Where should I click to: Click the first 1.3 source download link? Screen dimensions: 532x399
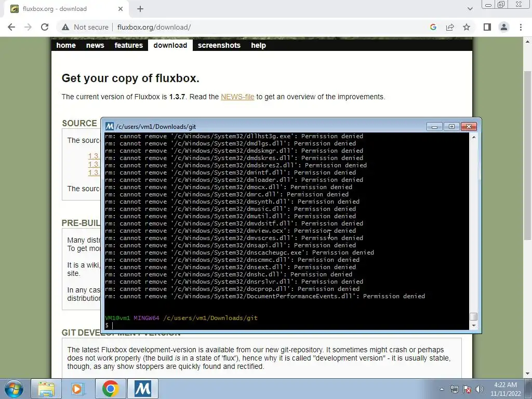[x=94, y=156]
